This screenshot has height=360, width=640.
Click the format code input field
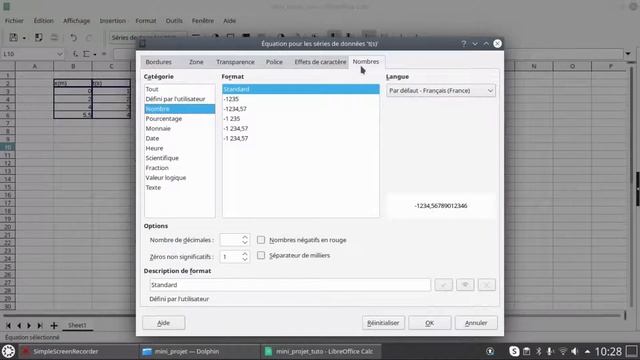(x=290, y=284)
